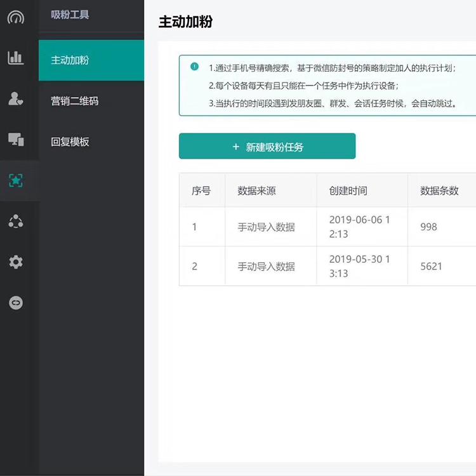
Task: Open the bar chart statistics icon
Action: coord(16,58)
